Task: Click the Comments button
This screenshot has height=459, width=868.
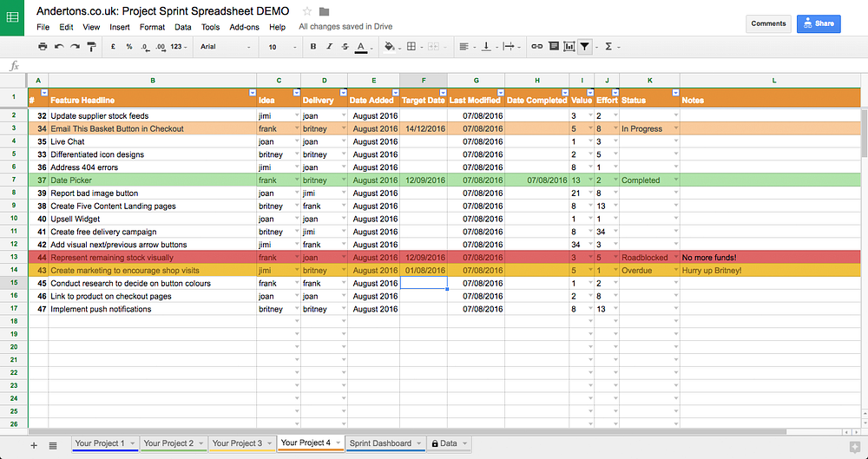Action: (768, 23)
